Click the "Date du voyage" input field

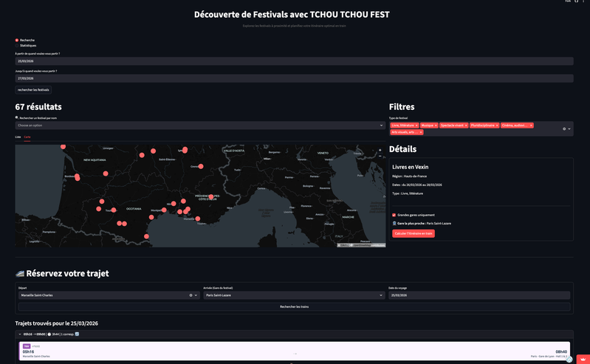tap(478, 295)
